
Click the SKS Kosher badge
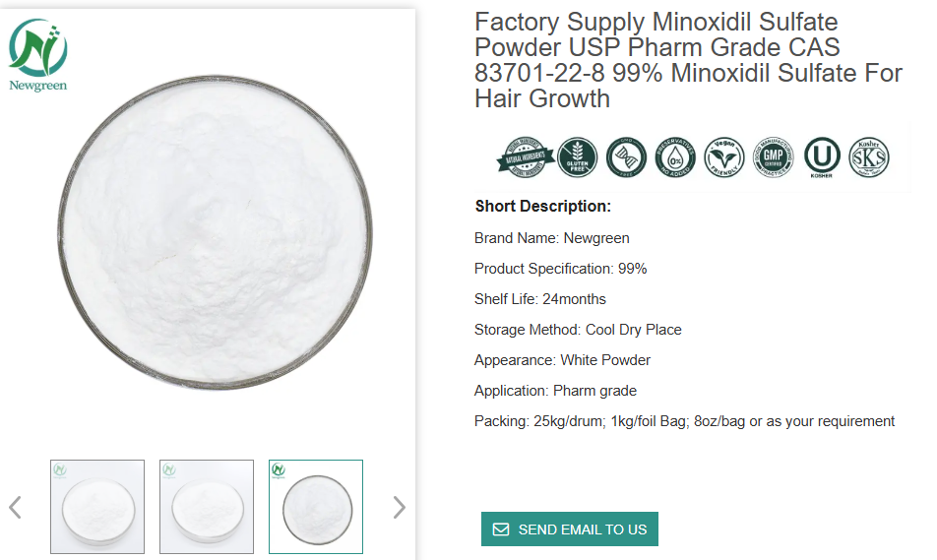coord(869,157)
